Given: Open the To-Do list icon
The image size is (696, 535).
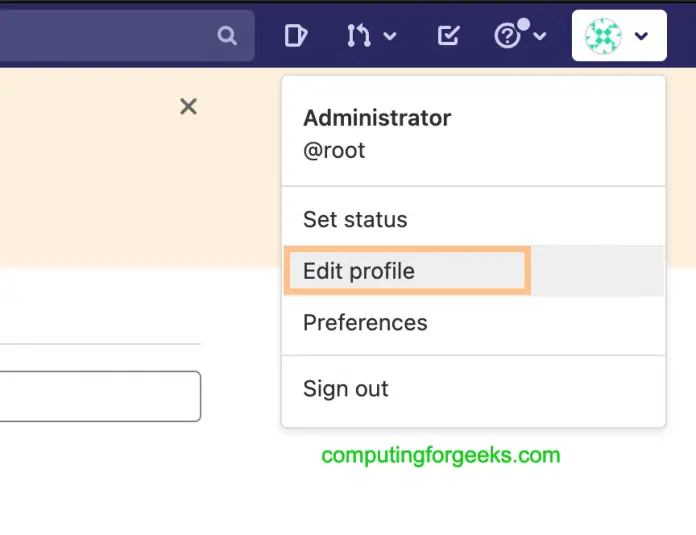Looking at the screenshot, I should coord(449,36).
